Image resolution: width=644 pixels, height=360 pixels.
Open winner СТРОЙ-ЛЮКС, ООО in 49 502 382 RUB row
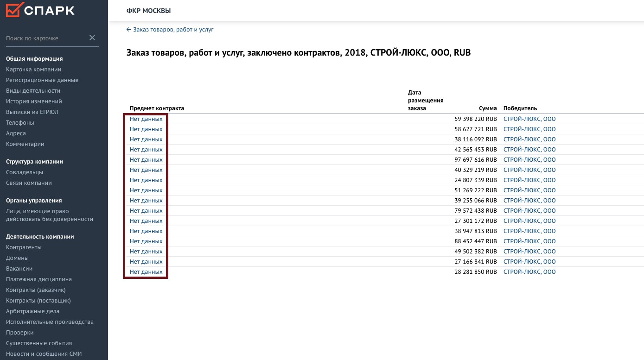pos(529,252)
